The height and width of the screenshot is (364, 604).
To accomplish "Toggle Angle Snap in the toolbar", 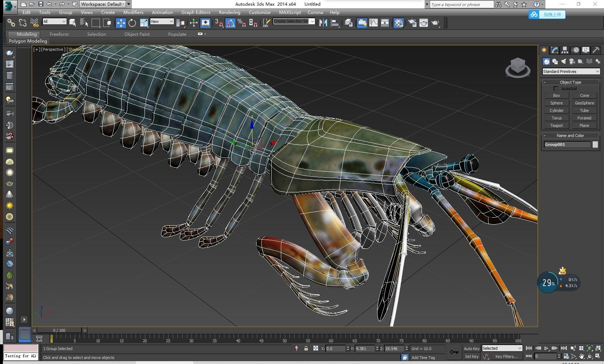I will click(x=230, y=23).
